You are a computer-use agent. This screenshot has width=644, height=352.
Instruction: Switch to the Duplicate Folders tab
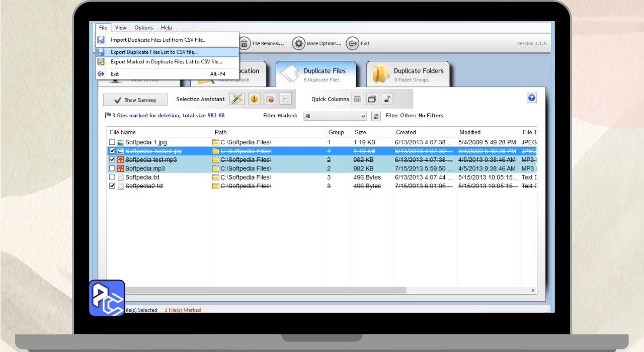(408, 74)
